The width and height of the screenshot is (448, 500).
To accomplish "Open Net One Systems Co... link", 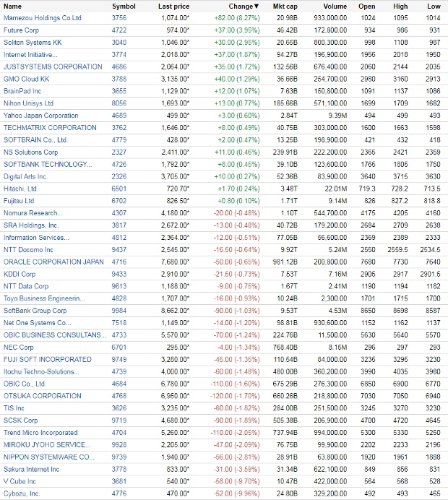I will click(38, 323).
